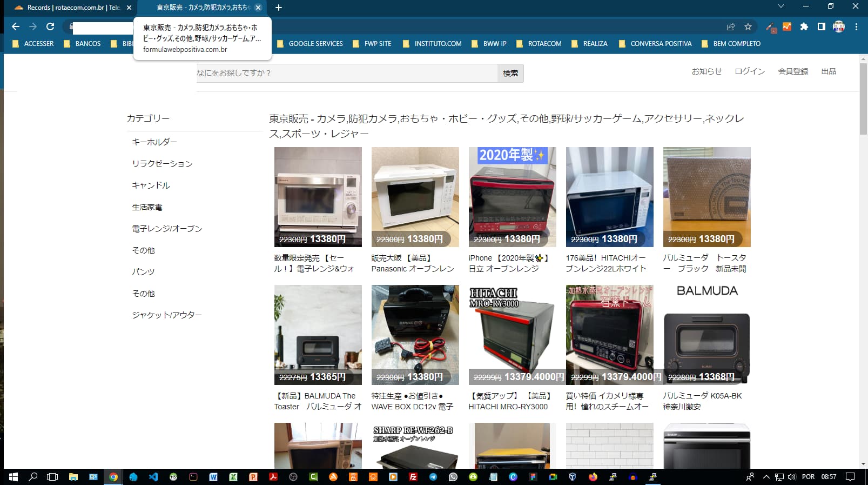
Task: Open the ACCESSER bookmark folder
Action: tap(34, 44)
